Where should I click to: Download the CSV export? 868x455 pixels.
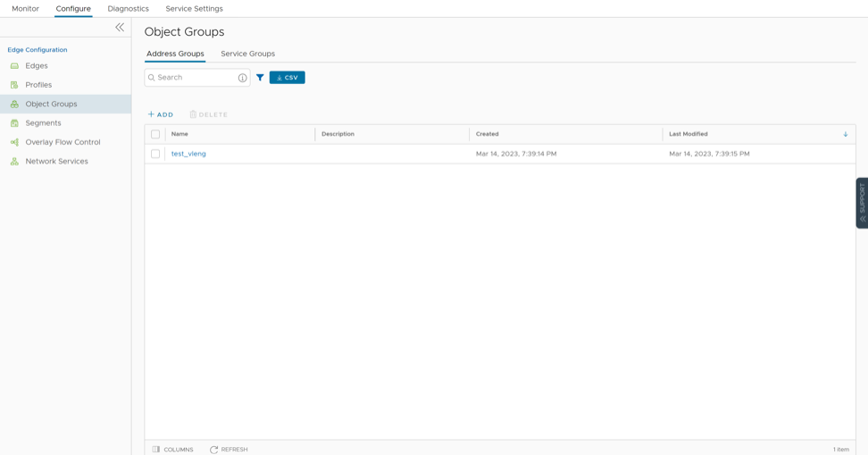(287, 78)
